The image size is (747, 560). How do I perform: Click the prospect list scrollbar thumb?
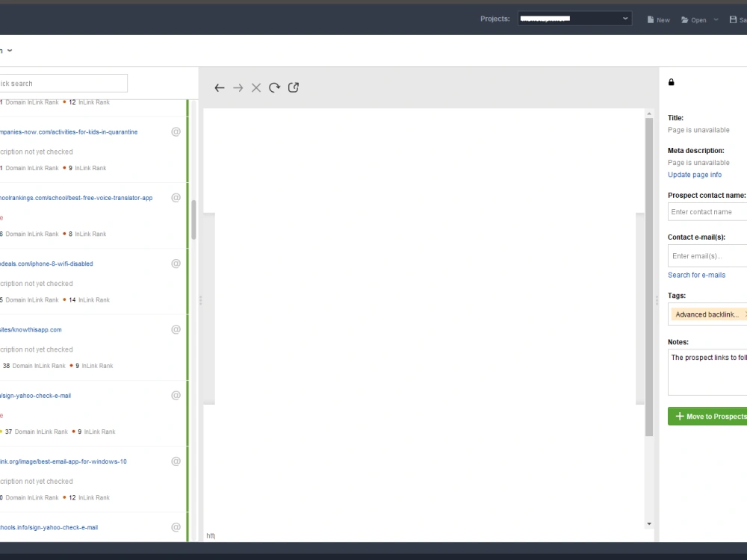coord(194,220)
